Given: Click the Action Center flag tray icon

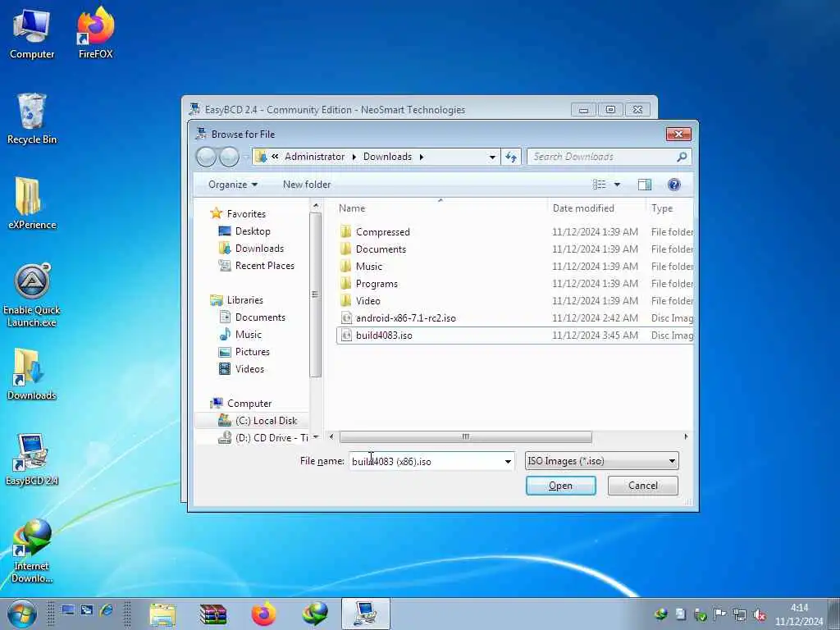Looking at the screenshot, I should coord(720,615).
